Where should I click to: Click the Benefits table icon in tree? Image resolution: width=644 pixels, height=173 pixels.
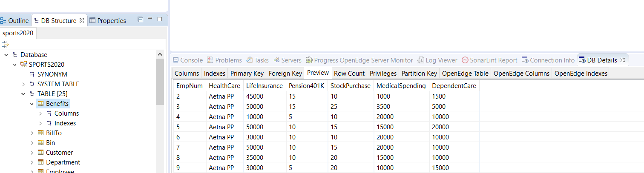click(41, 103)
